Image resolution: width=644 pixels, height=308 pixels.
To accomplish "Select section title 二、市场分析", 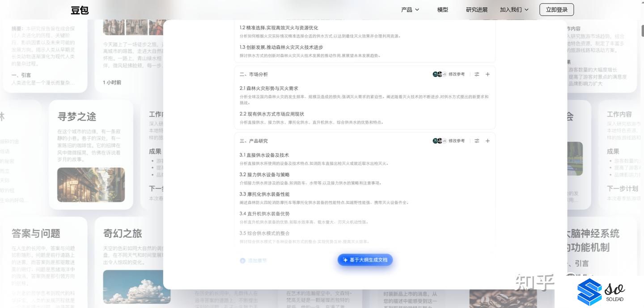I will [254, 74].
